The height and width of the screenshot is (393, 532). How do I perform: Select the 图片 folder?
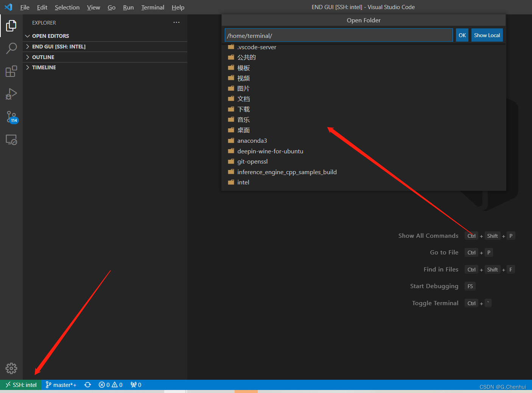click(x=364, y=89)
